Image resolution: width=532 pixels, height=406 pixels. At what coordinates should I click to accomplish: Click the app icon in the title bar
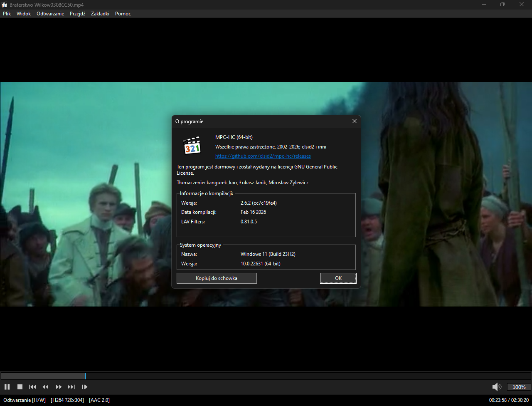pos(5,5)
